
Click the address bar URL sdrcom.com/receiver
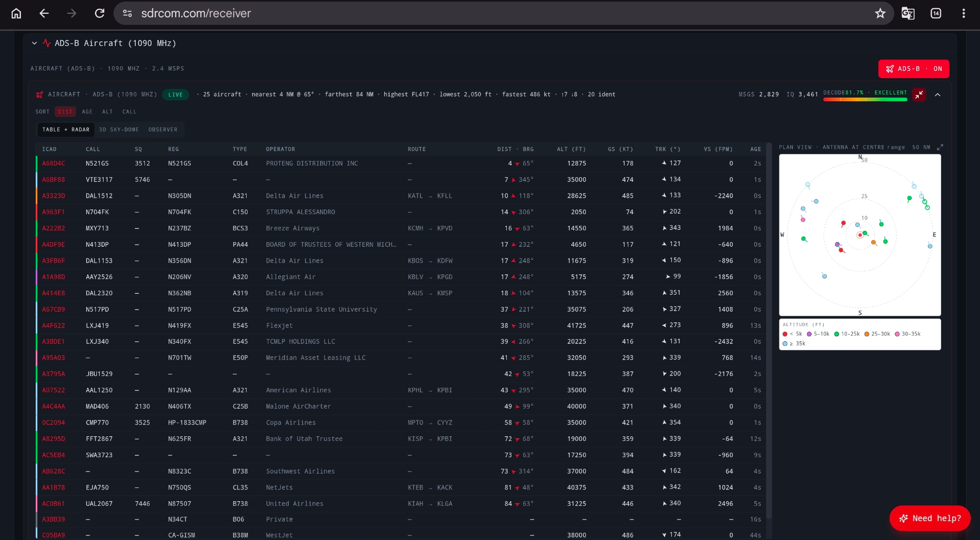click(x=196, y=13)
